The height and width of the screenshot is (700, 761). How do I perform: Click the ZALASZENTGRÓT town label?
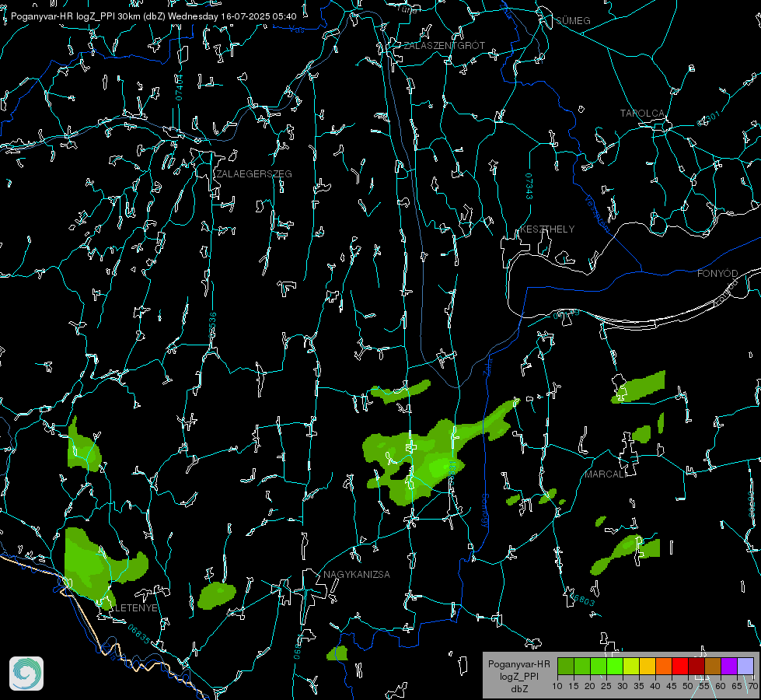click(x=445, y=45)
